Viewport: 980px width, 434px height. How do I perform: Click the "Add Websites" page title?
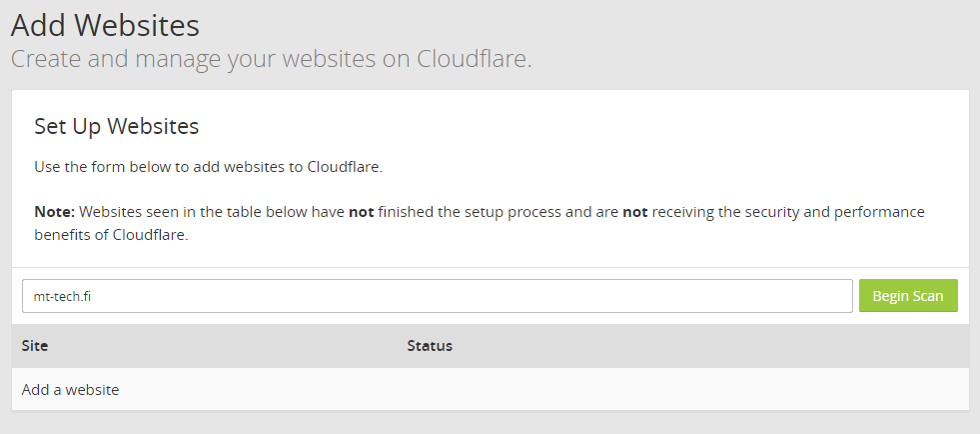point(105,23)
